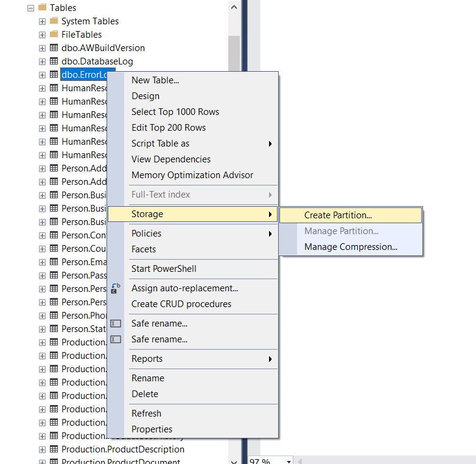The image size is (476, 464).
Task: Choose Select Top 1000 Rows
Action: pyautogui.click(x=193, y=112)
